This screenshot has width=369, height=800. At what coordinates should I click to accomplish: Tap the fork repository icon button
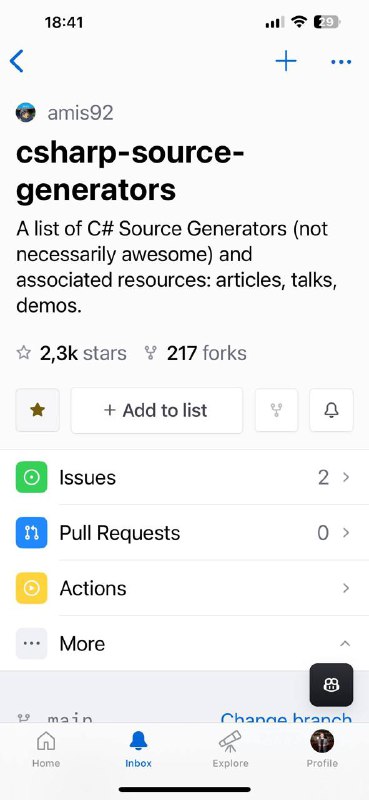[x=277, y=410]
